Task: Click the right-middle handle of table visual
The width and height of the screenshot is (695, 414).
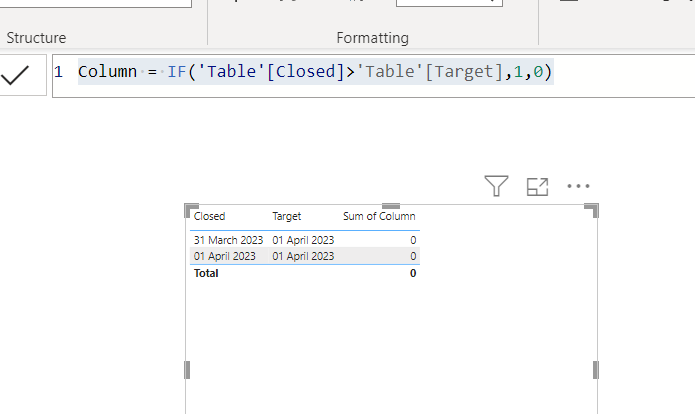Action: pos(596,370)
